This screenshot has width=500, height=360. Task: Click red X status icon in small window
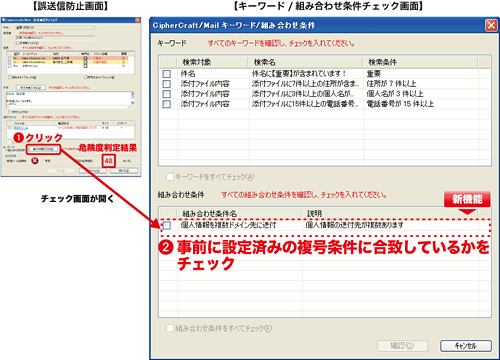coord(35,161)
